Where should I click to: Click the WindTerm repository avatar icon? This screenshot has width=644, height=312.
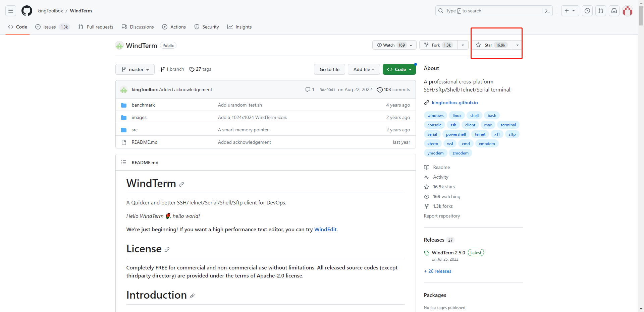119,46
